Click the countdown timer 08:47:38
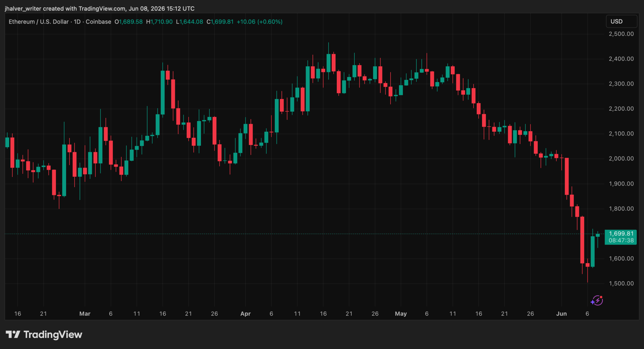Image resolution: width=644 pixels, height=349 pixels. 621,241
